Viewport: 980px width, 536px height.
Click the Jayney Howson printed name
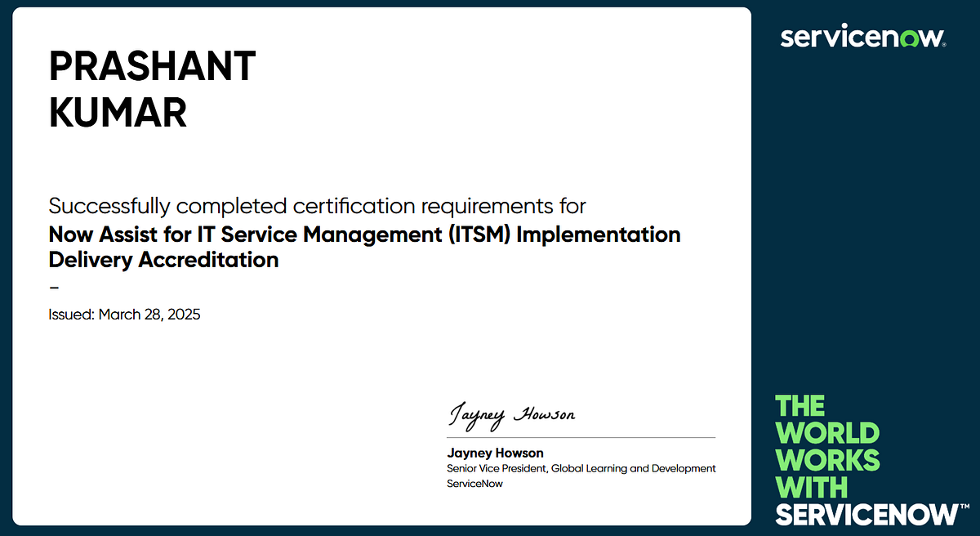pos(495,453)
